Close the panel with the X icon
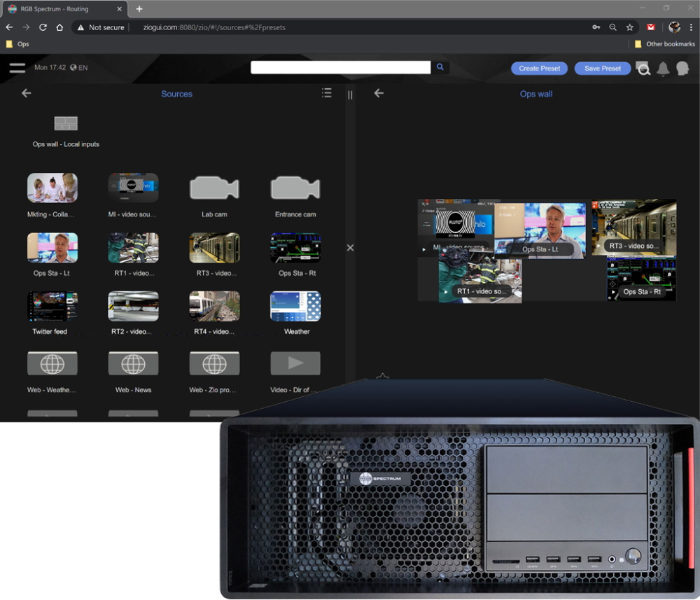The width and height of the screenshot is (700, 600). click(x=350, y=247)
